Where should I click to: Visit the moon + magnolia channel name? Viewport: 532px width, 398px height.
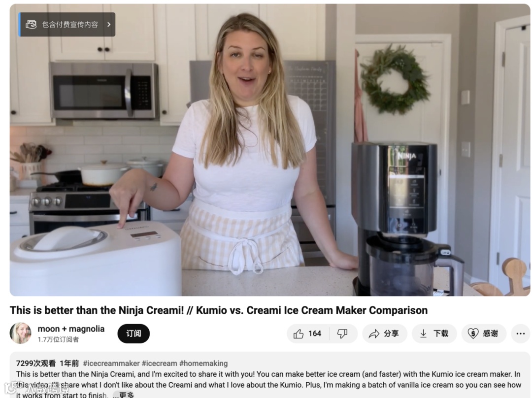point(71,329)
